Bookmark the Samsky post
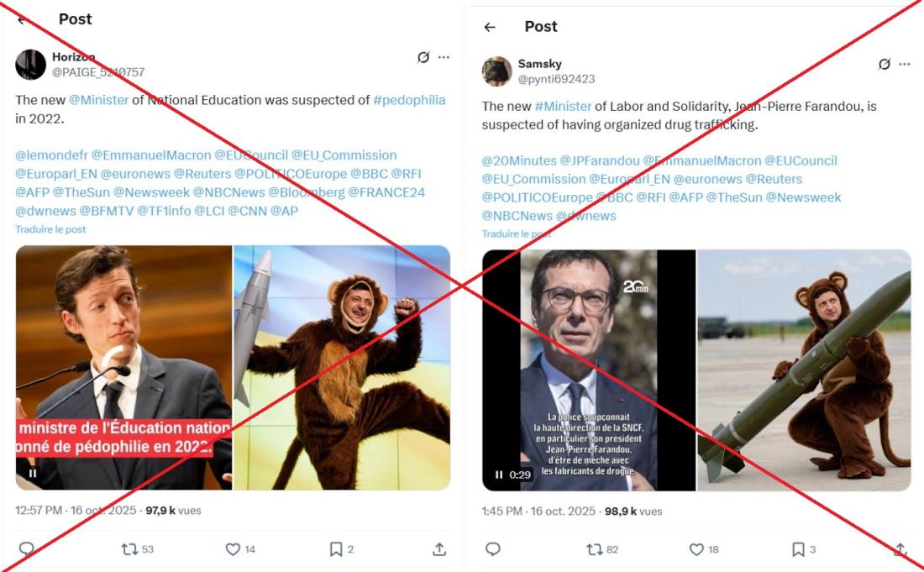Image resolution: width=924 pixels, height=572 pixels. [798, 549]
